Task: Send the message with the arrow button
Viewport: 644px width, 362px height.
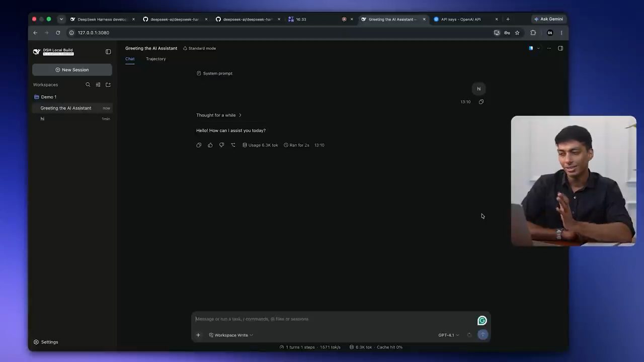Action: [482, 334]
